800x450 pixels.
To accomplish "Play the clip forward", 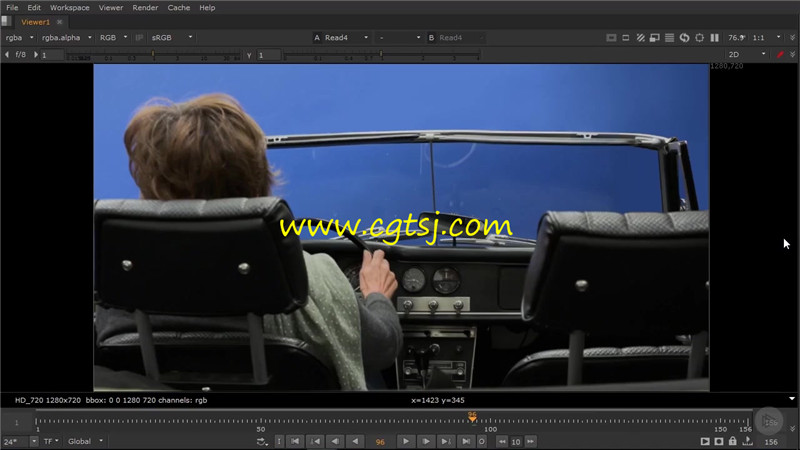I will (x=406, y=442).
